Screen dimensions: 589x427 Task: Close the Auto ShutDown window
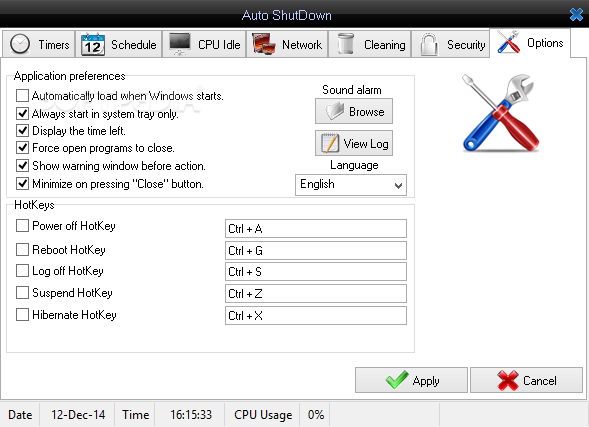coord(577,15)
